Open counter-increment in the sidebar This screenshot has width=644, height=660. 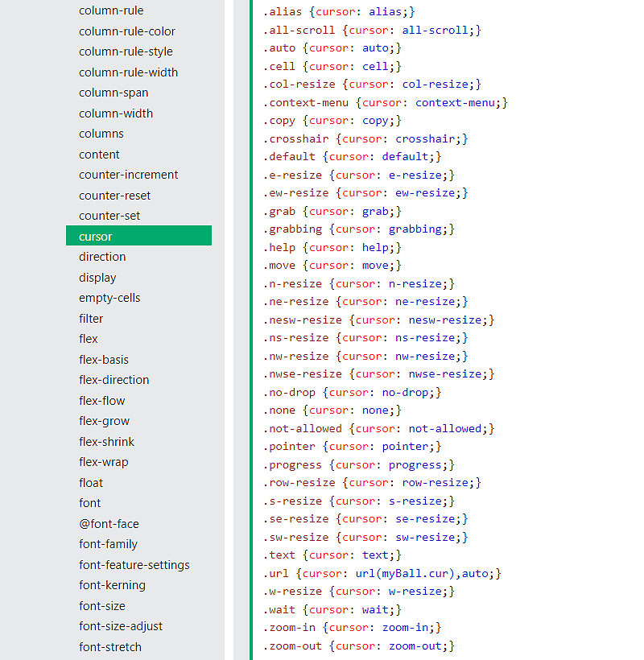128,175
